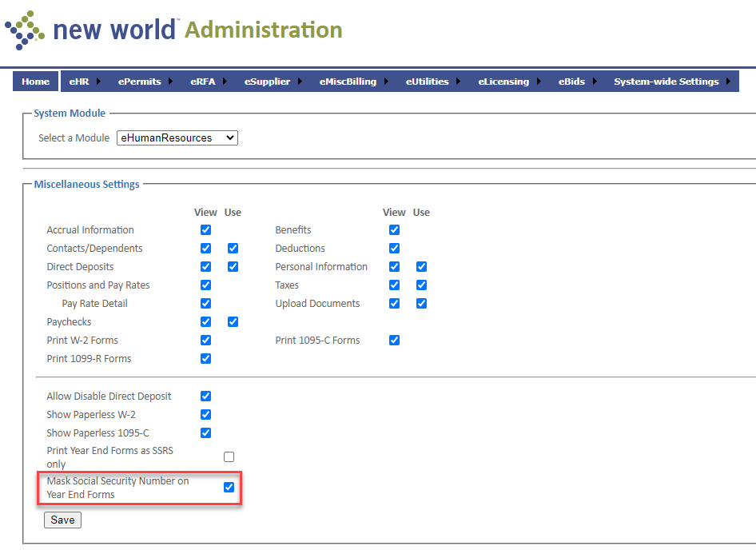
Task: Toggle Upload Documents Use checkbox
Action: click(421, 304)
